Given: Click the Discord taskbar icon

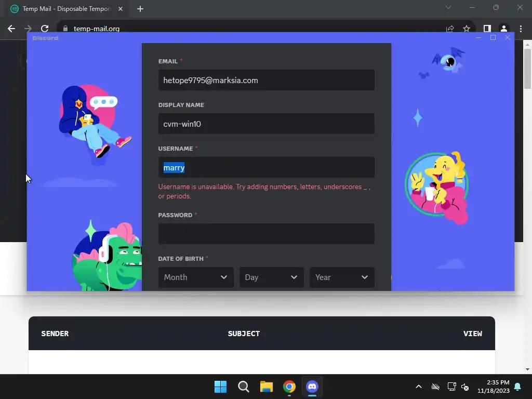Looking at the screenshot, I should tap(312, 387).
